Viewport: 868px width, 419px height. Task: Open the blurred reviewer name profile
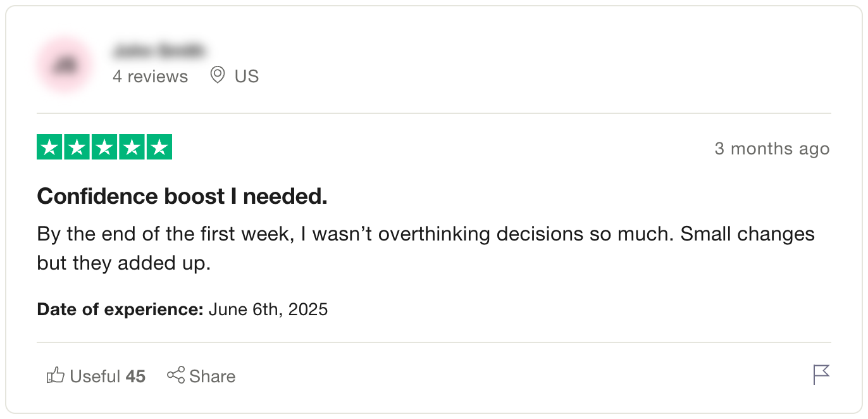click(x=158, y=49)
